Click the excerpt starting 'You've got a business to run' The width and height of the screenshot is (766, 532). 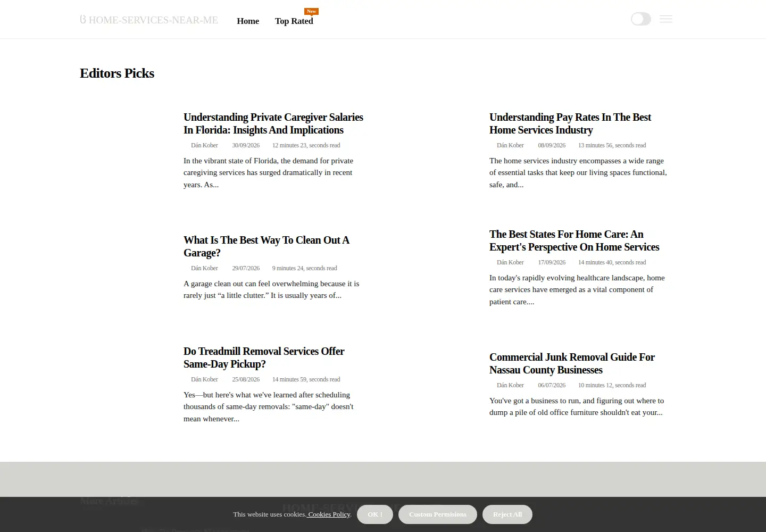point(577,406)
